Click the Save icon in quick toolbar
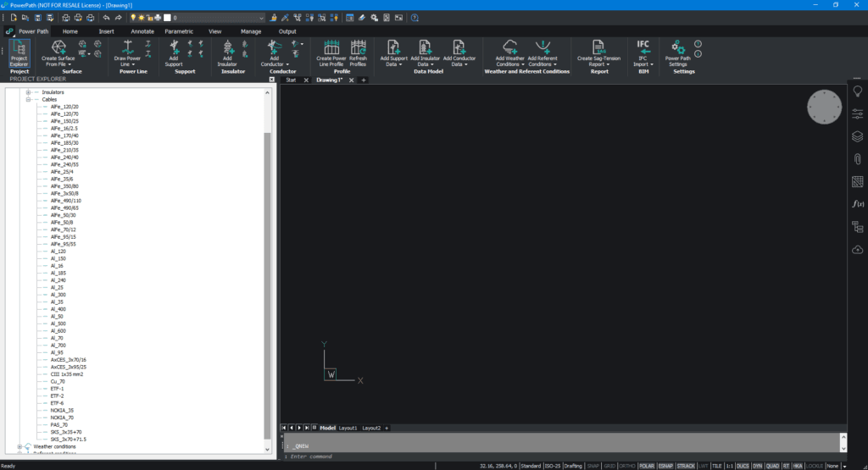The image size is (868, 470). (38, 18)
